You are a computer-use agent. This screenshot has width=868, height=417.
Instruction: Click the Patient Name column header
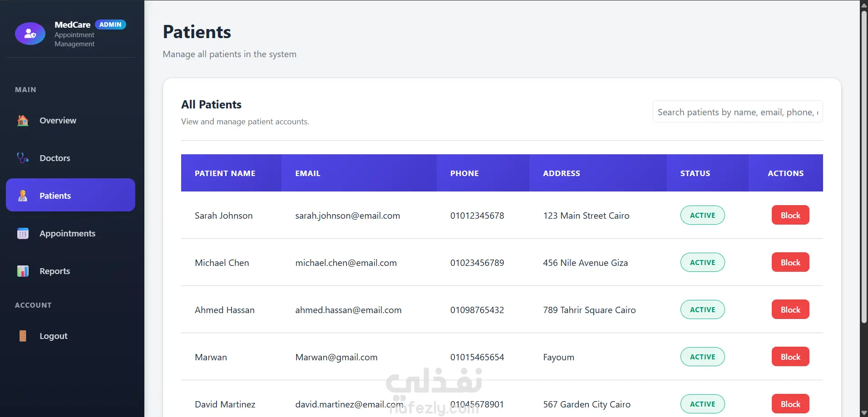pyautogui.click(x=225, y=173)
